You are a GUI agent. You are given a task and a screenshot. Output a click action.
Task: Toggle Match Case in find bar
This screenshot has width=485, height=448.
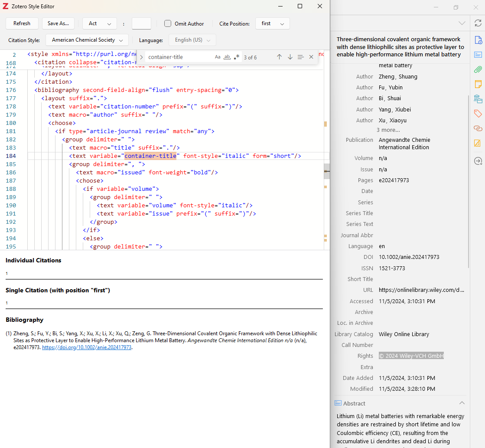click(x=218, y=57)
